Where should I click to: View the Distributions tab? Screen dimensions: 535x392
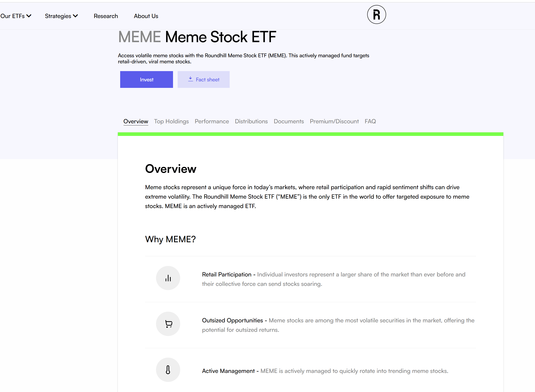pos(251,121)
